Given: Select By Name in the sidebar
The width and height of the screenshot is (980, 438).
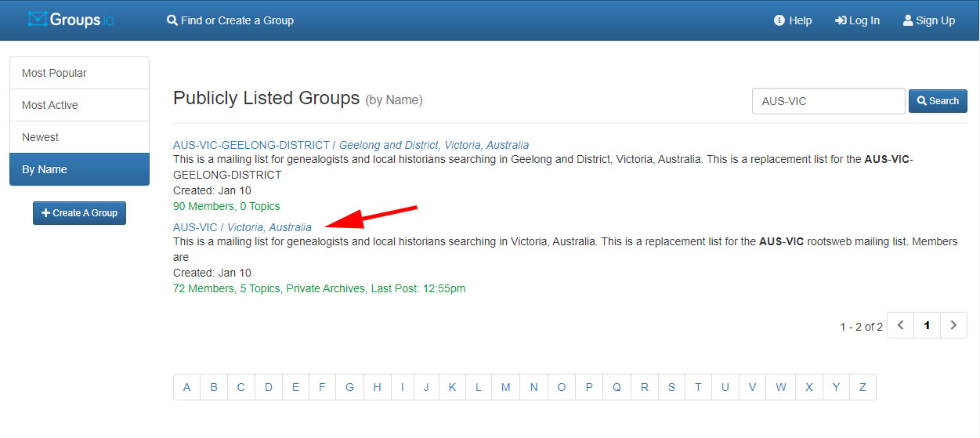Looking at the screenshot, I should tap(79, 169).
